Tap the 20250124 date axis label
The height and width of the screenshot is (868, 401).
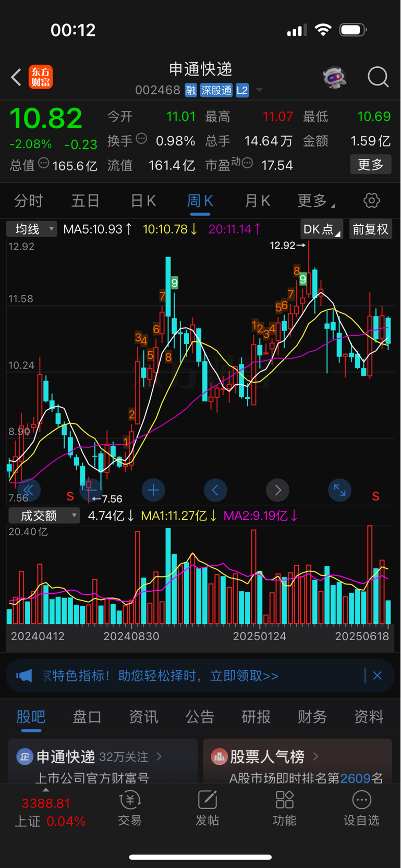tap(259, 637)
